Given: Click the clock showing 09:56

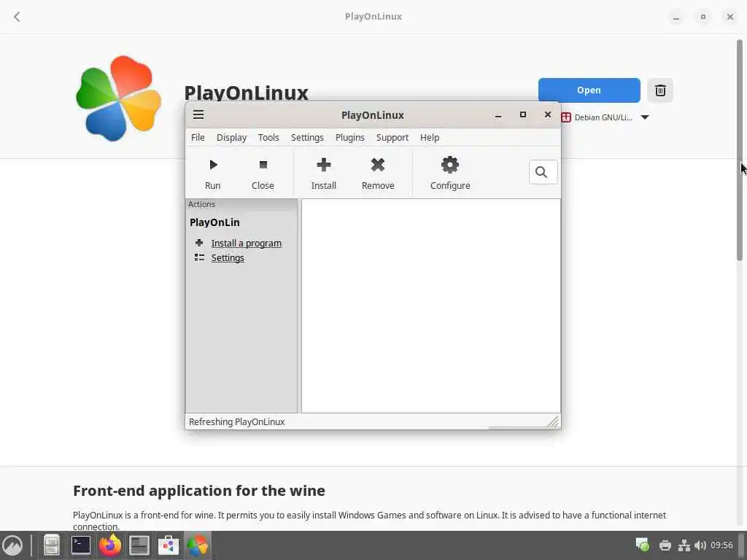Looking at the screenshot, I should coord(721,545).
